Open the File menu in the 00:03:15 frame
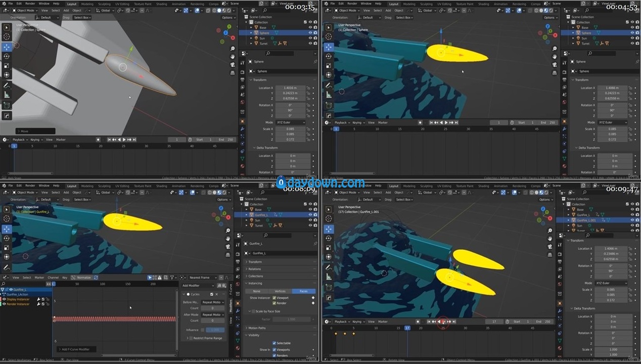Screen dimensions: 641x364 pyautogui.click(x=11, y=3)
